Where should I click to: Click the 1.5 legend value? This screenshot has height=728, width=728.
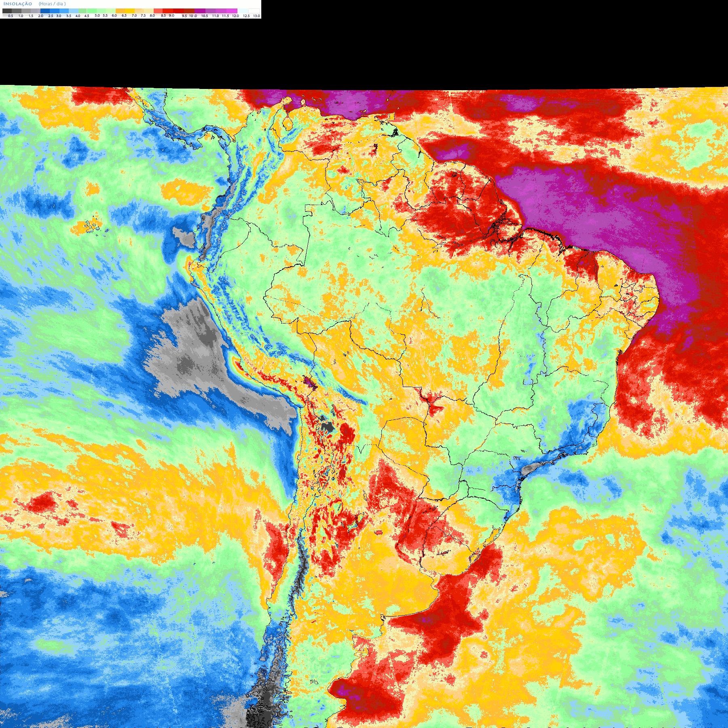(x=31, y=16)
